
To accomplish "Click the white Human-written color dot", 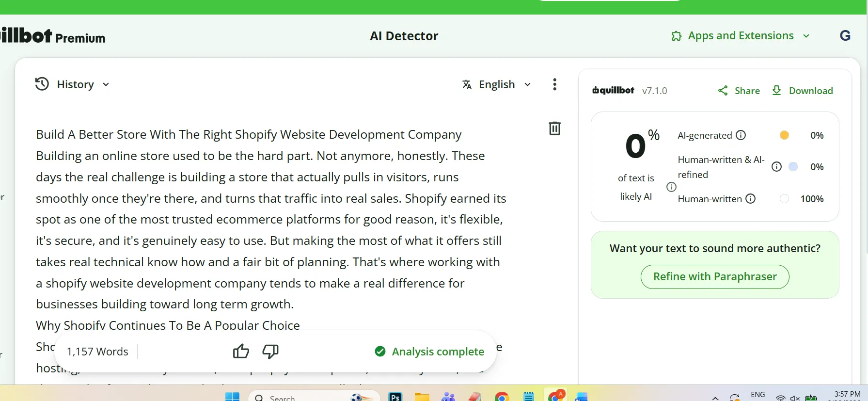I will (784, 199).
